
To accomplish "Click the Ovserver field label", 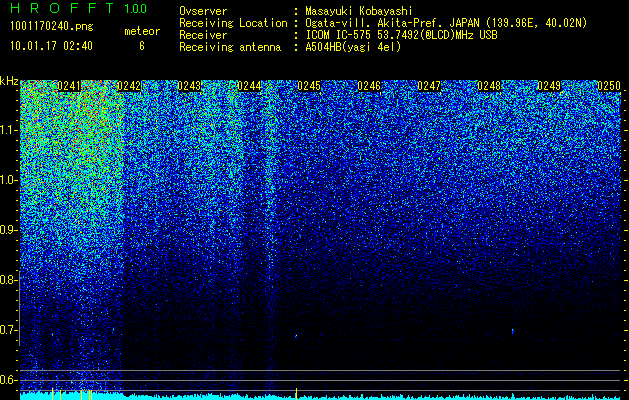I will coord(203,11).
